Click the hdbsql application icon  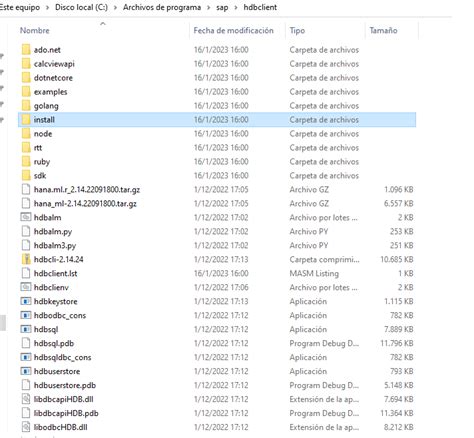tap(26, 329)
